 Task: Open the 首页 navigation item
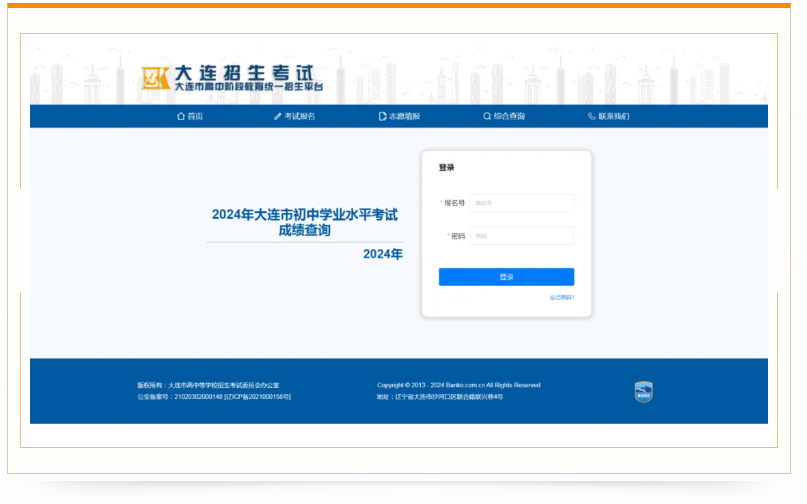195,117
